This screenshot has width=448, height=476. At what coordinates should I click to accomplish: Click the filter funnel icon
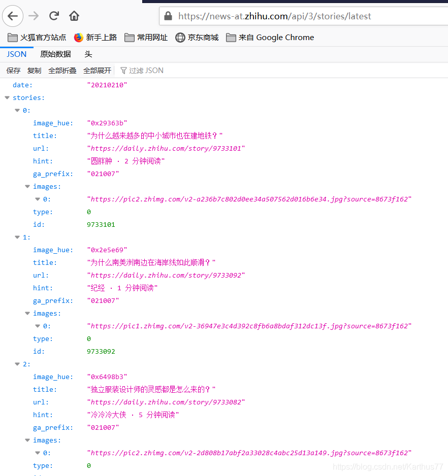(123, 71)
